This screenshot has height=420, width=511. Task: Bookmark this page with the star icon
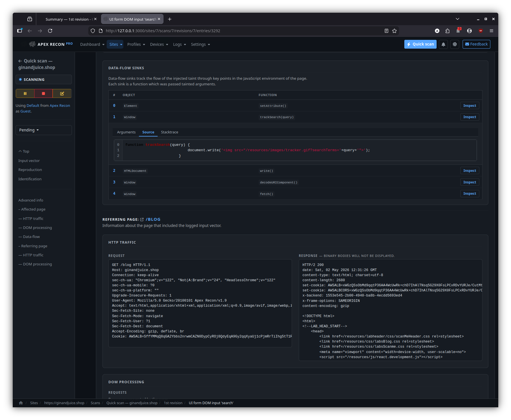point(394,31)
